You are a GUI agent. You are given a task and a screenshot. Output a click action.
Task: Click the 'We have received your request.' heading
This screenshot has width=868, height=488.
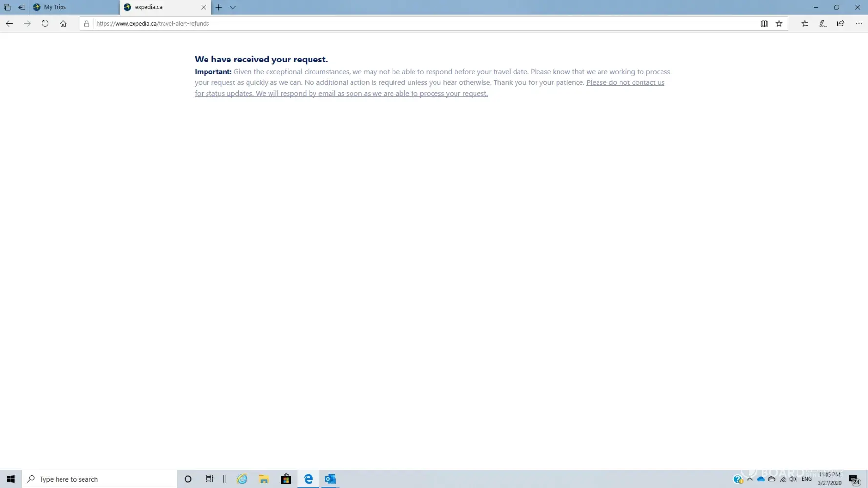point(261,59)
